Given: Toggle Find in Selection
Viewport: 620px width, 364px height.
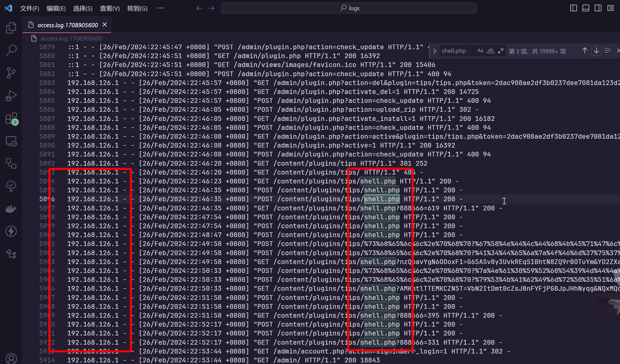Looking at the screenshot, I should point(608,51).
